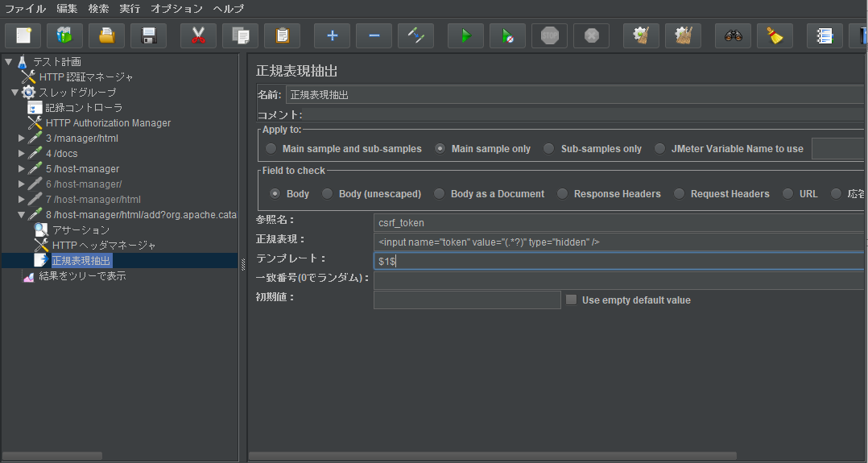Click the 一致番号 match number field
Viewport: 868px width, 463px height.
[x=620, y=280]
